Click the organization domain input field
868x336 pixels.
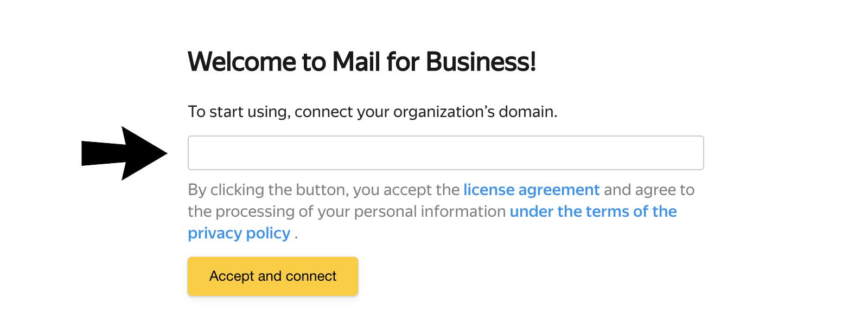coord(445,153)
